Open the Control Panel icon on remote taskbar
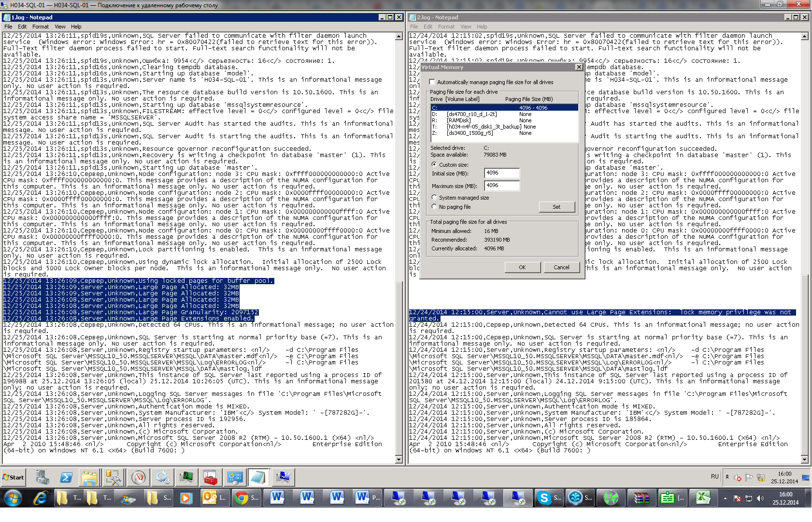 pyautogui.click(x=235, y=478)
